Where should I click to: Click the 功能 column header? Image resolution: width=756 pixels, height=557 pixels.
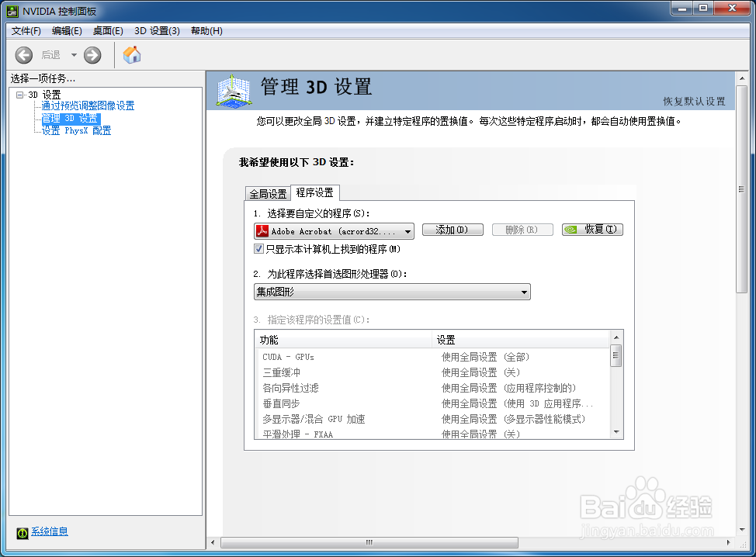(343, 340)
